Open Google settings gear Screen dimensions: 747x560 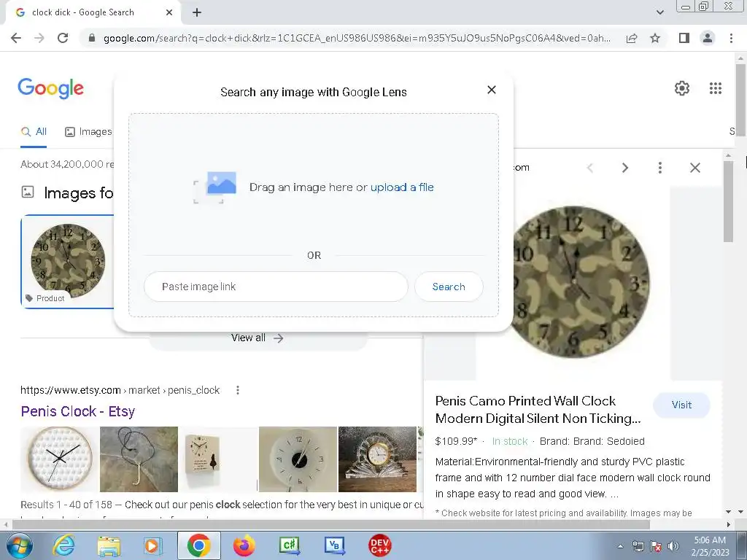(x=682, y=88)
